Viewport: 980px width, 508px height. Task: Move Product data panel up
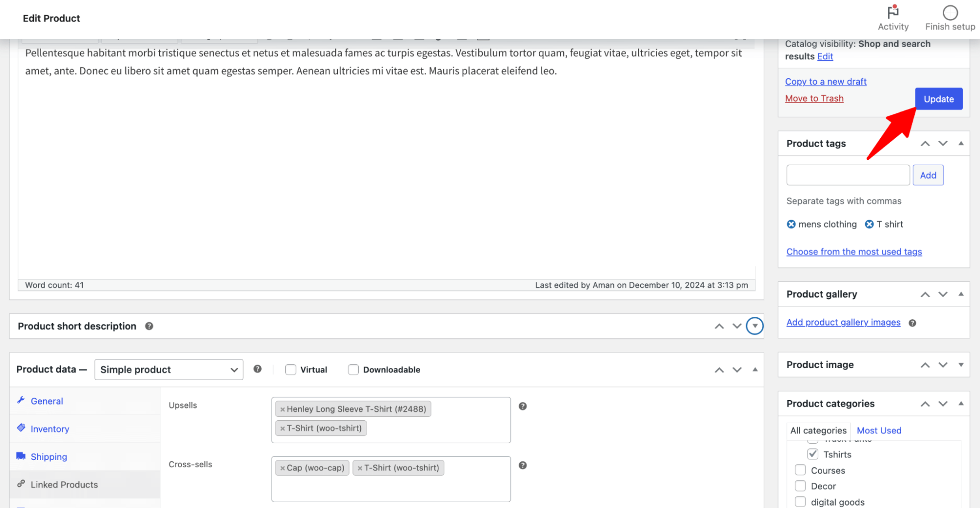pos(719,370)
